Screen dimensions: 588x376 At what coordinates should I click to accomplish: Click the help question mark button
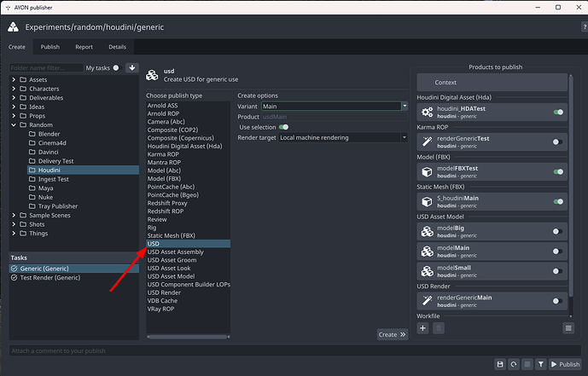(x=585, y=27)
